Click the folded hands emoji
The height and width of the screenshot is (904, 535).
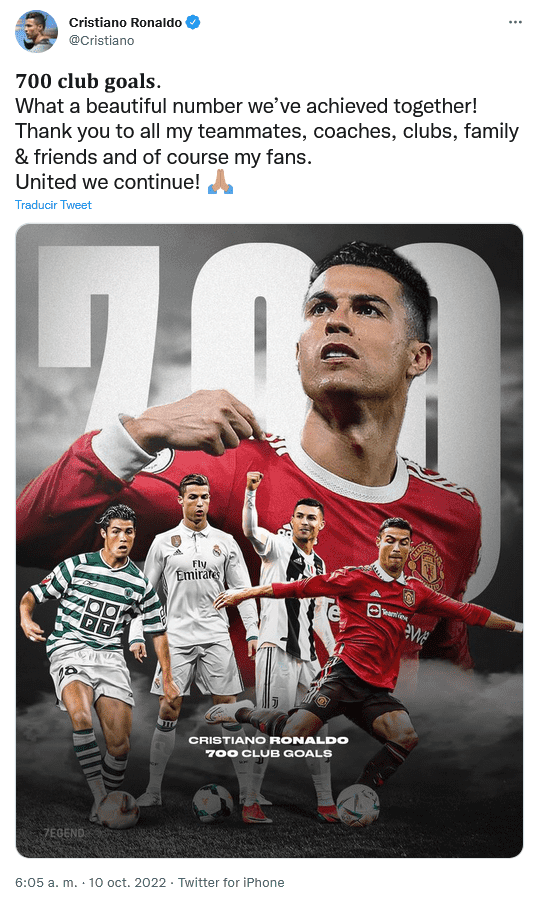[220, 182]
